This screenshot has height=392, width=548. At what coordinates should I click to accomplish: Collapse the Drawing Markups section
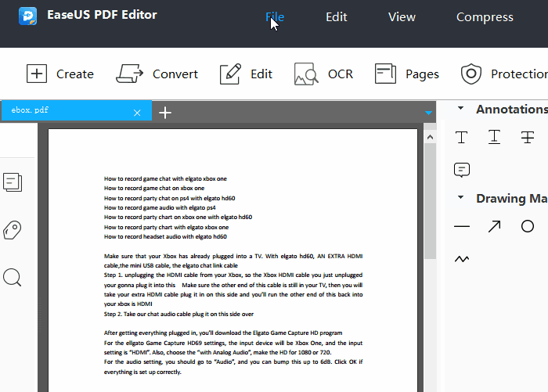pos(460,197)
